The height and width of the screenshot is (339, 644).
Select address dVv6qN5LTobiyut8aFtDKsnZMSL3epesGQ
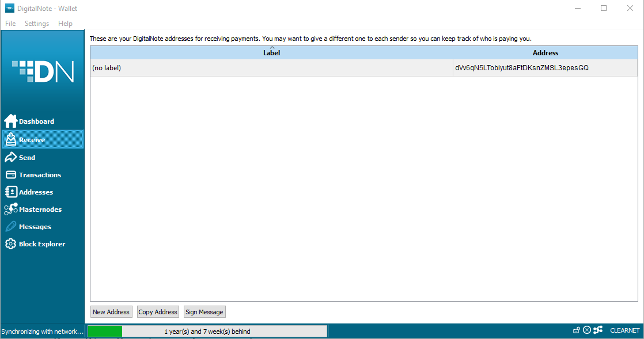545,68
